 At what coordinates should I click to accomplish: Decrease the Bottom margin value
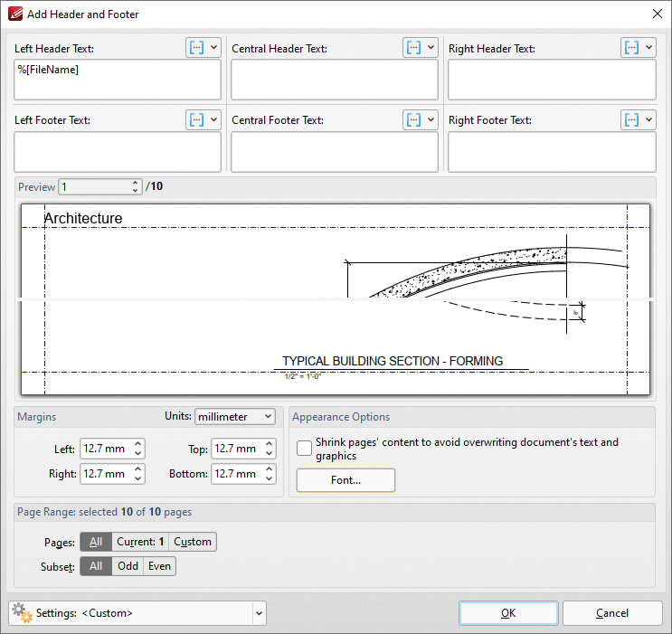tap(270, 478)
